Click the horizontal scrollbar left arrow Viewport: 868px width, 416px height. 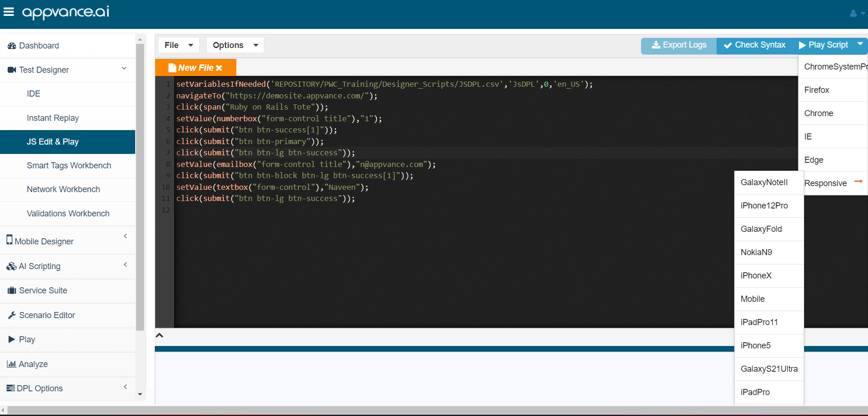(x=3, y=411)
